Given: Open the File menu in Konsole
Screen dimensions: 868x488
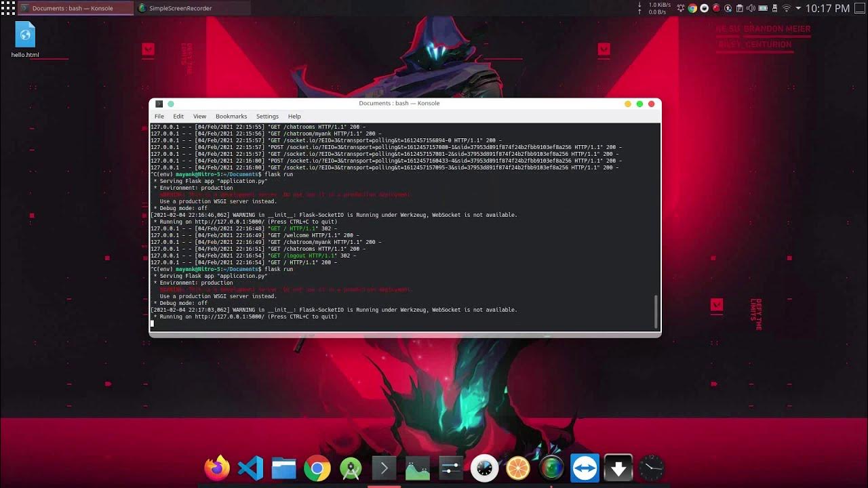Looking at the screenshot, I should [x=159, y=117].
